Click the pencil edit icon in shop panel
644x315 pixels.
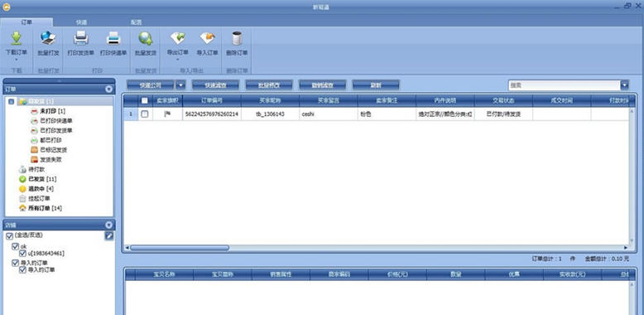click(108, 235)
